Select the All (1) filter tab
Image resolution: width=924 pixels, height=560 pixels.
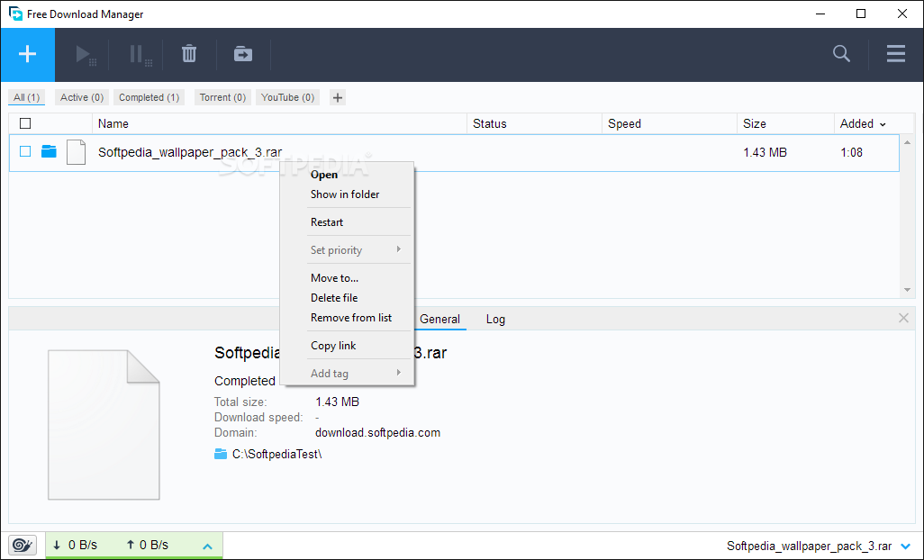(26, 97)
